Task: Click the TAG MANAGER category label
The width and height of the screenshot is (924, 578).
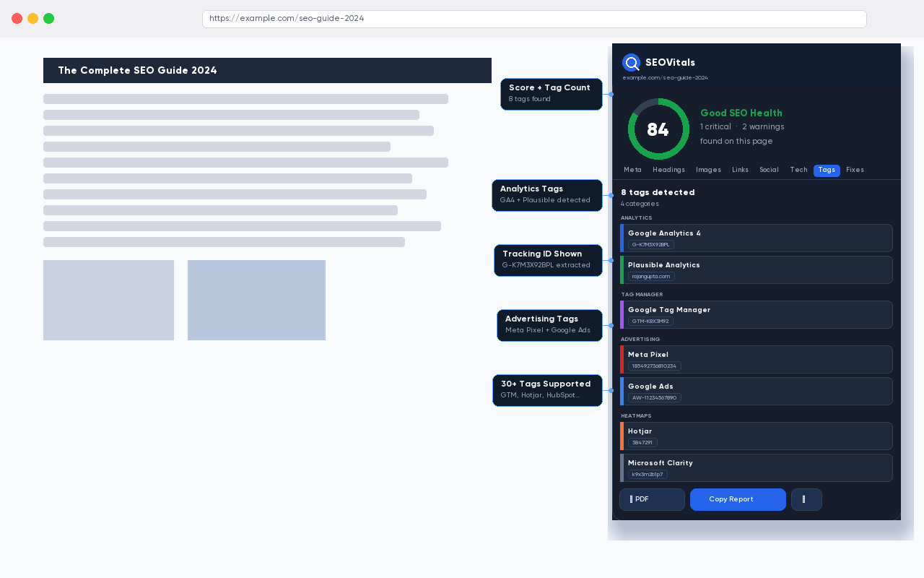Action: point(642,294)
